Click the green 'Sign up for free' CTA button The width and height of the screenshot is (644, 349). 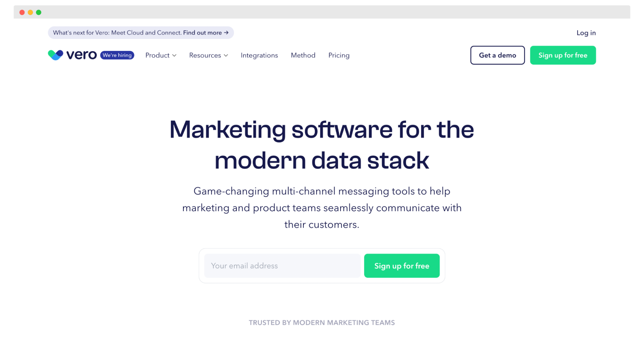[x=401, y=266]
